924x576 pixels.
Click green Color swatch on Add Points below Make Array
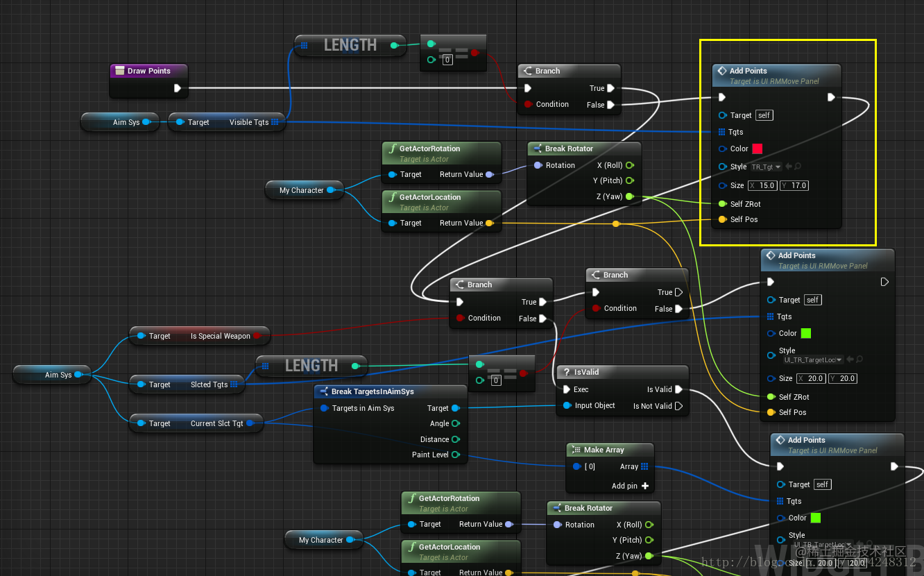point(816,518)
